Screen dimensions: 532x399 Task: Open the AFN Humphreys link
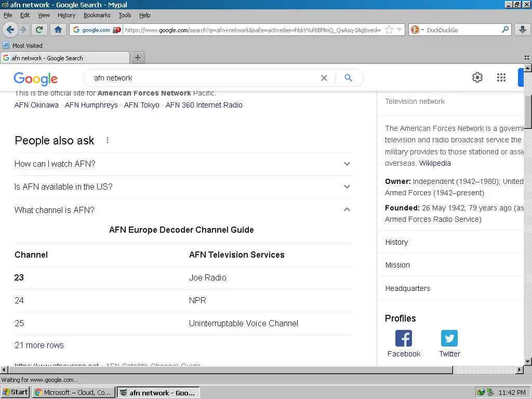point(91,105)
